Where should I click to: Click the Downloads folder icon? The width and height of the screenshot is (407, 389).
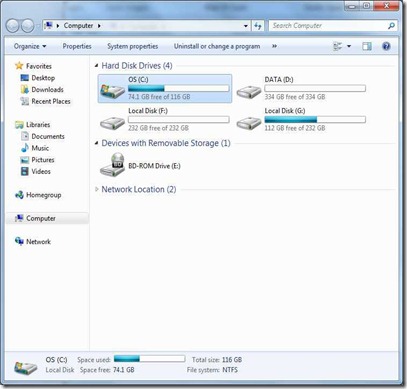pyautogui.click(x=25, y=89)
